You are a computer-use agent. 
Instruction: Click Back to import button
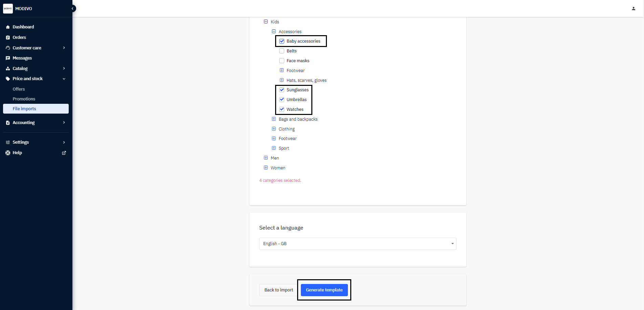pos(279,290)
